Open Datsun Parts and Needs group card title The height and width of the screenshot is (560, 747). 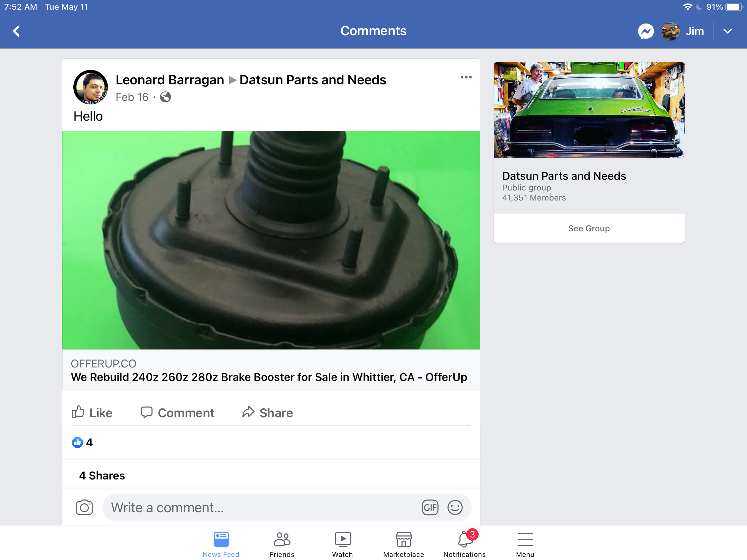coord(564,176)
